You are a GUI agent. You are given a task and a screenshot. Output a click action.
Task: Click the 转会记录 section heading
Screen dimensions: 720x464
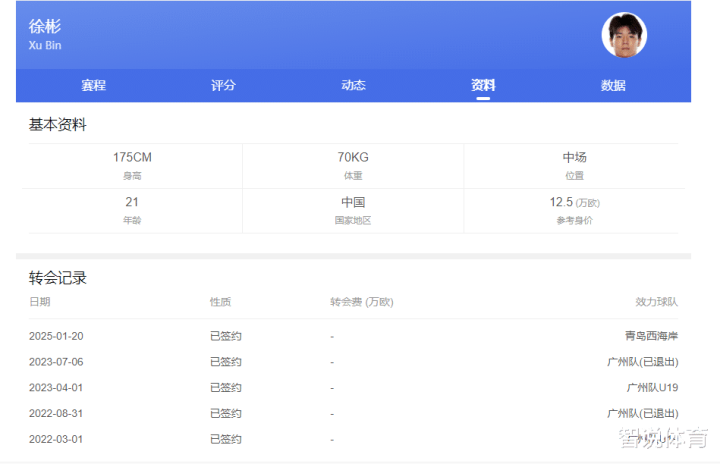(x=57, y=278)
